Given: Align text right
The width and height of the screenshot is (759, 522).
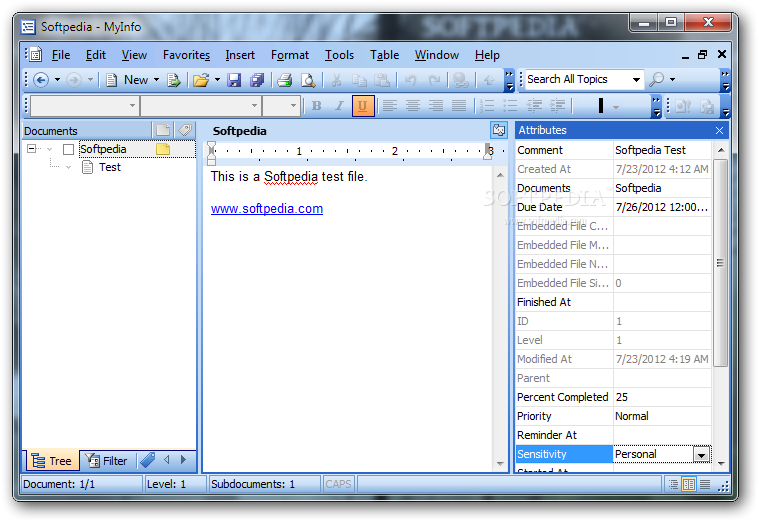Looking at the screenshot, I should tap(436, 106).
